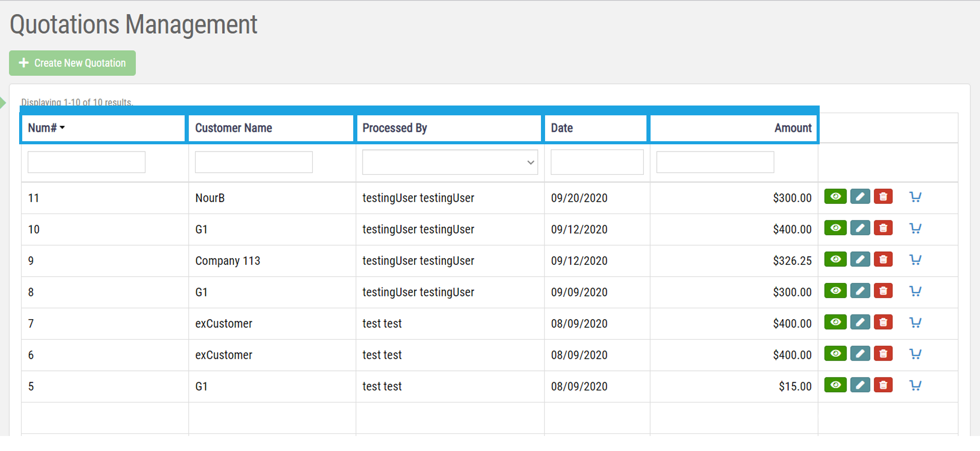980x451 pixels.
Task: Click the cart icon for quotation 5
Action: tap(915, 385)
